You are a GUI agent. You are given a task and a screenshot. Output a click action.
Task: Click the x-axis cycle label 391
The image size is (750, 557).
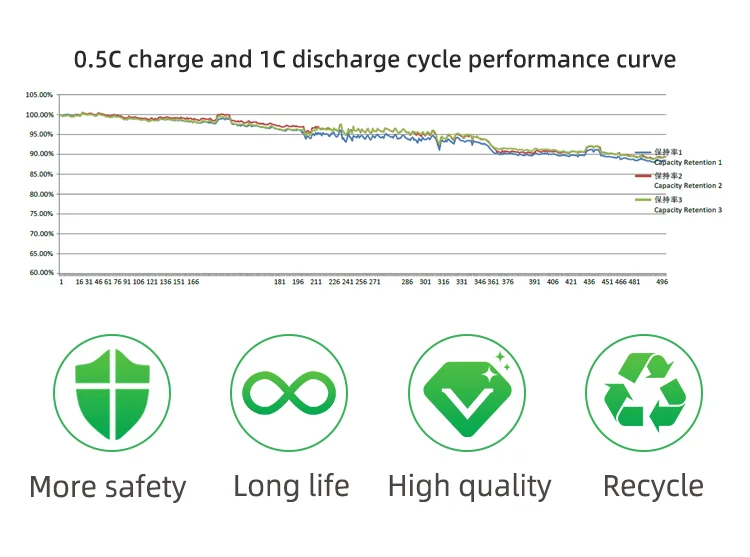click(x=534, y=282)
